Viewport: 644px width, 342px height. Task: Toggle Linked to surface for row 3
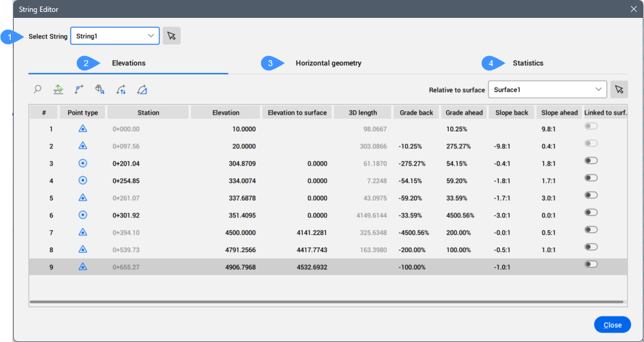point(592,161)
